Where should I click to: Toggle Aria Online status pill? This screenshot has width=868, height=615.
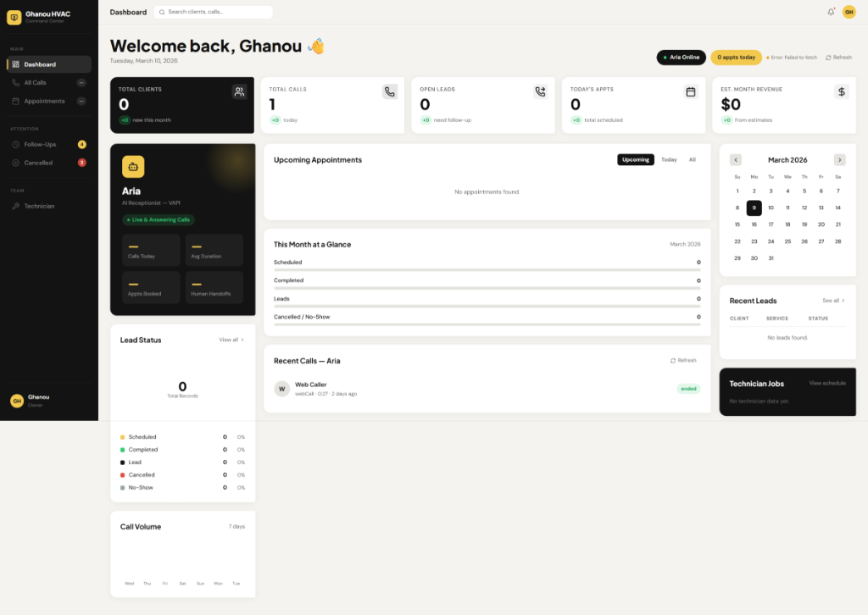tap(681, 57)
